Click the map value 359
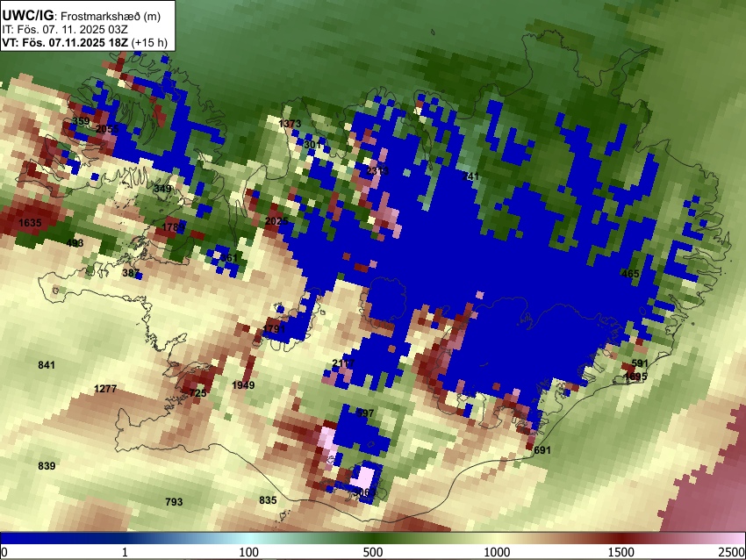This screenshot has height=560, width=746. tap(81, 121)
